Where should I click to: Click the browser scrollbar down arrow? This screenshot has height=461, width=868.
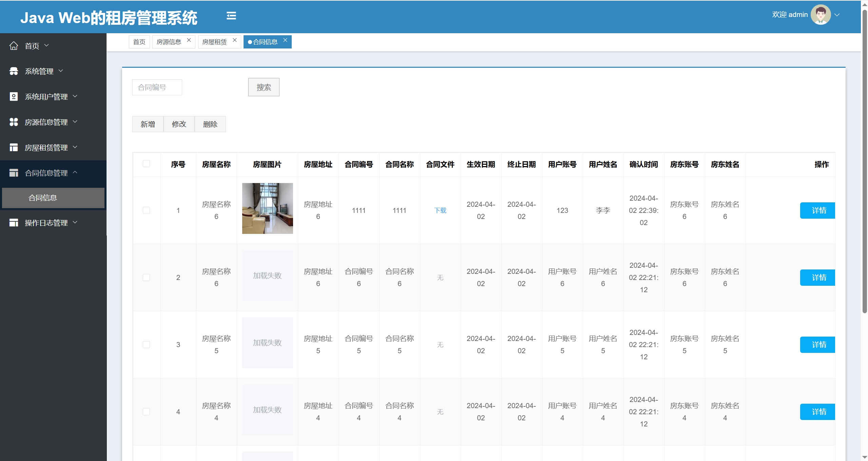[x=865, y=457]
